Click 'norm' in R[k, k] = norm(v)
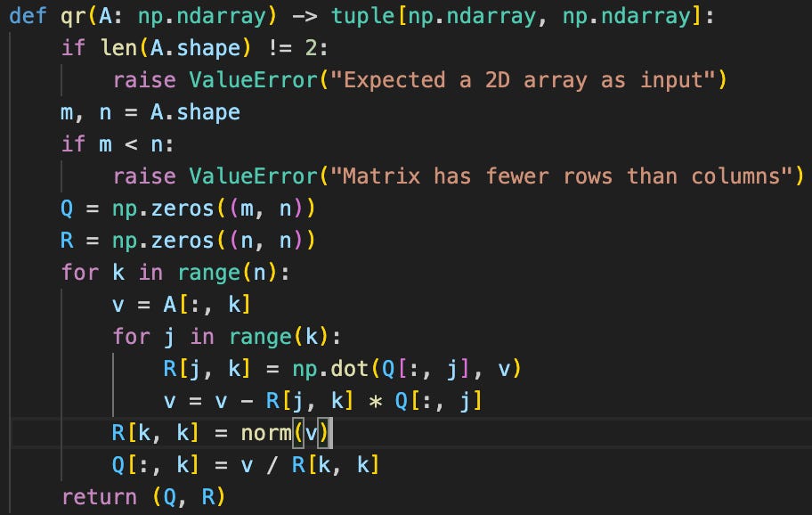The width and height of the screenshot is (812, 515). 266,433
